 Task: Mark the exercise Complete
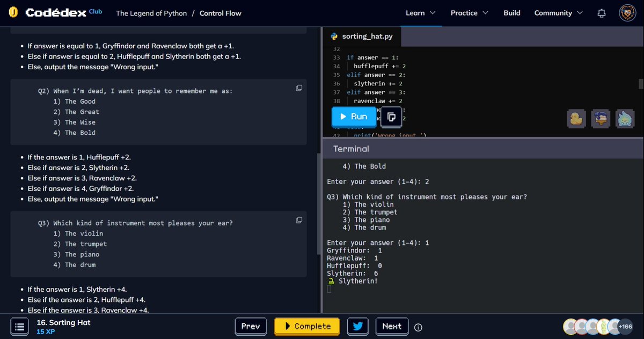point(308,326)
